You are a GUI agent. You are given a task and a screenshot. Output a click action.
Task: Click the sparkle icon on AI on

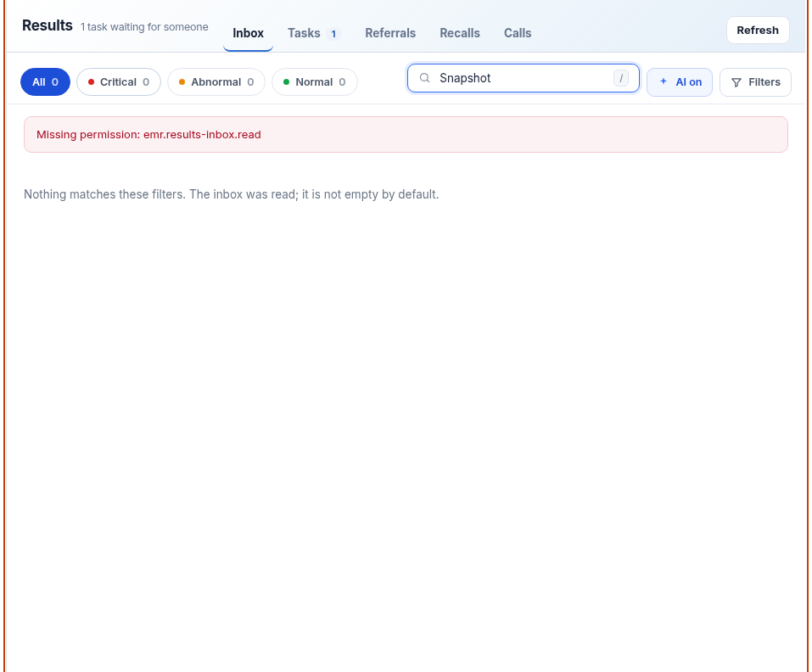(x=664, y=81)
